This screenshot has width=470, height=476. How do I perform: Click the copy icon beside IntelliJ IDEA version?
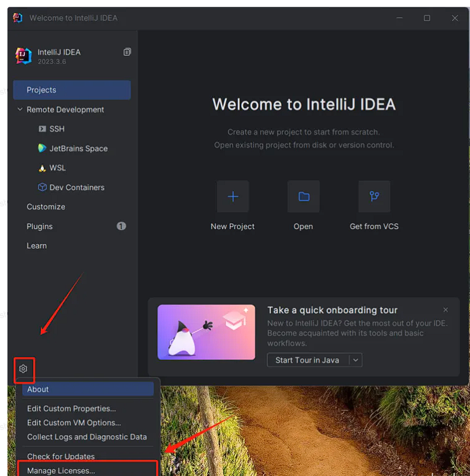coord(127,52)
